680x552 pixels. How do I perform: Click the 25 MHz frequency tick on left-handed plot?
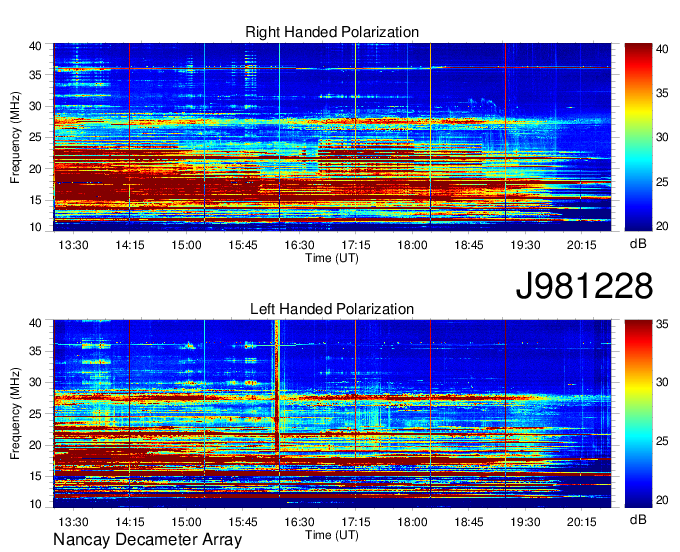click(x=35, y=414)
